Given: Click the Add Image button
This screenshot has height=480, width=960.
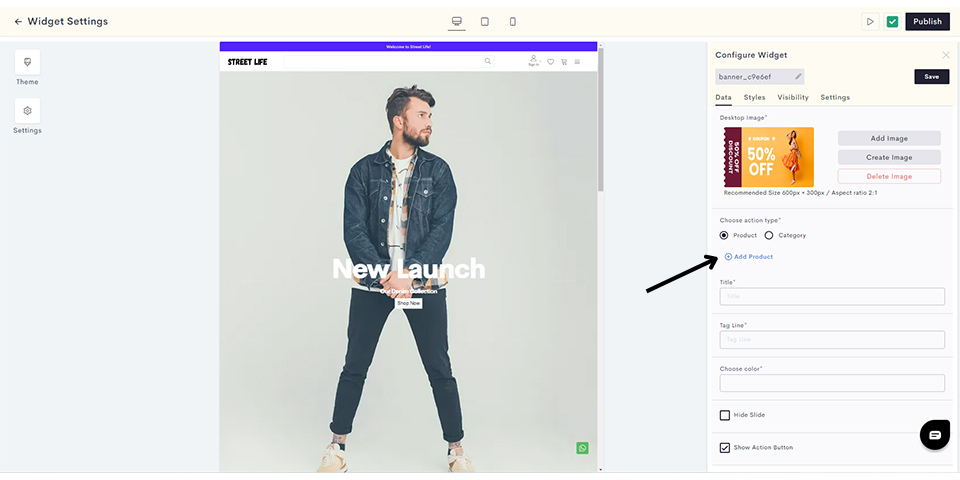Looking at the screenshot, I should 889,138.
